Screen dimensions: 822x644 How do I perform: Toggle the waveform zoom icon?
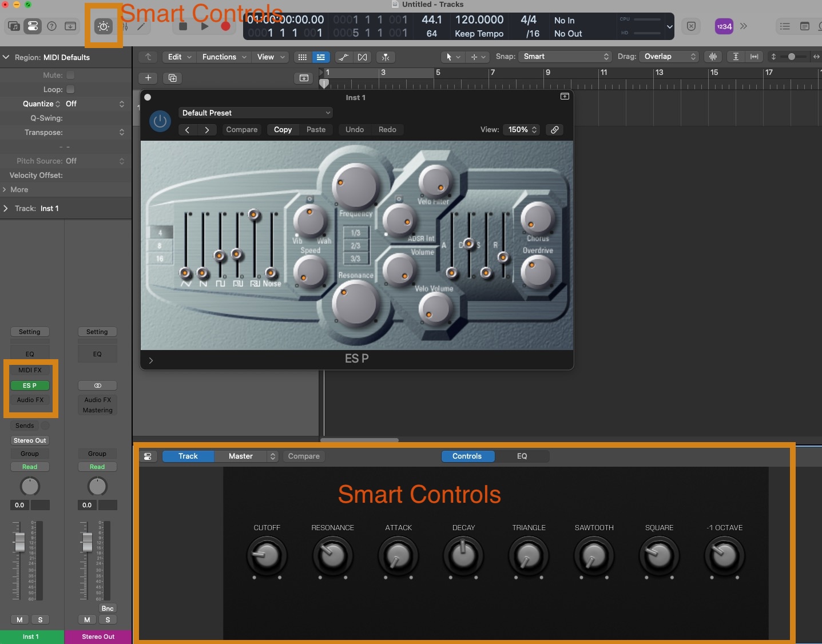coord(713,57)
